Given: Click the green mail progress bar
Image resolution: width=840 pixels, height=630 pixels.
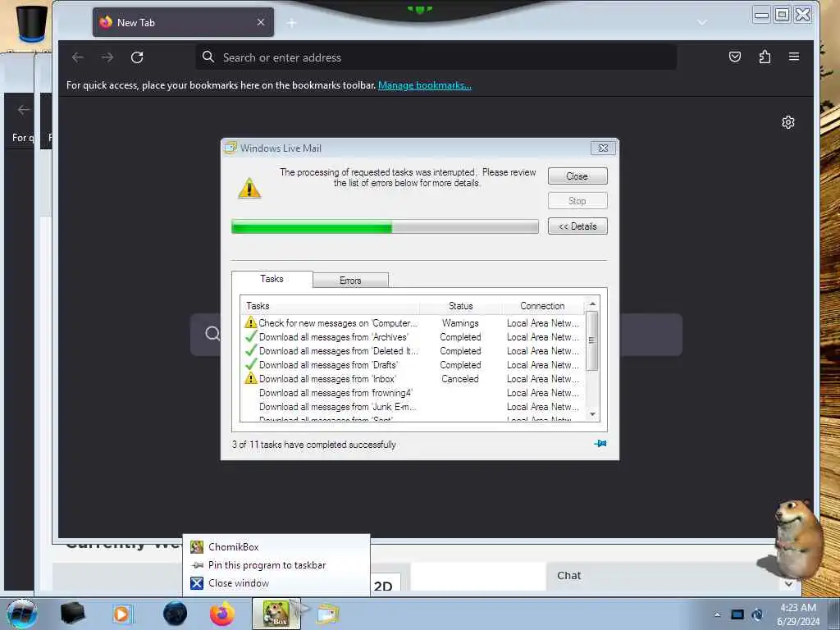Looking at the screenshot, I should [x=385, y=226].
